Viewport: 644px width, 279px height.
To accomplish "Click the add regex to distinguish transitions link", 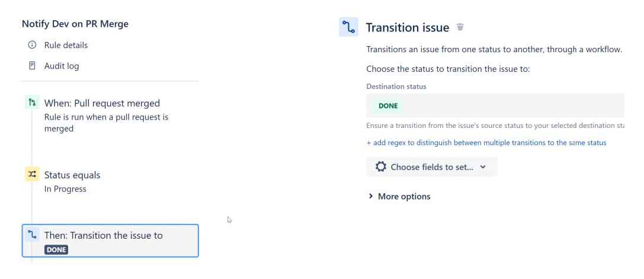I will pos(486,143).
